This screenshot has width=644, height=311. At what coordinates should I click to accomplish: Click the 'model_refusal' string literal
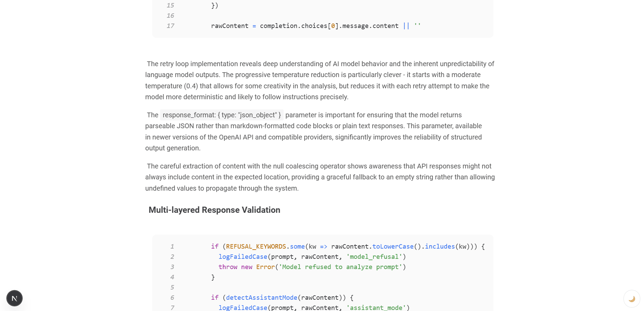point(374,257)
